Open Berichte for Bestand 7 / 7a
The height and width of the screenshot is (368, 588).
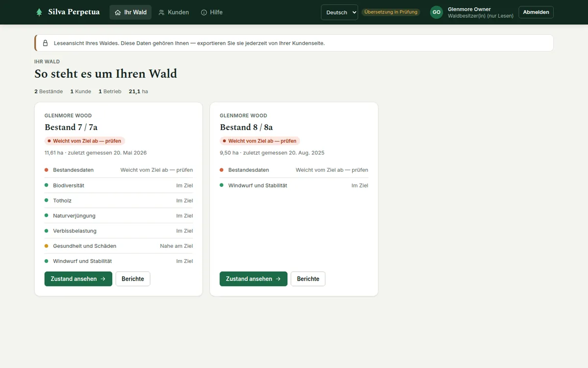click(133, 279)
